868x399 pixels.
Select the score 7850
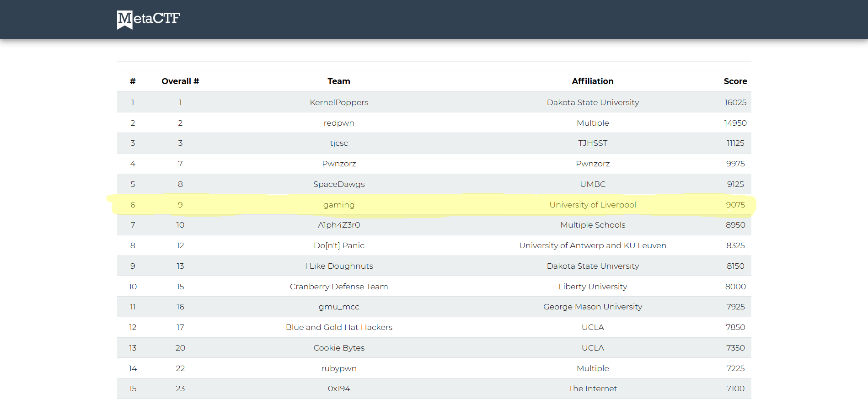click(x=735, y=327)
